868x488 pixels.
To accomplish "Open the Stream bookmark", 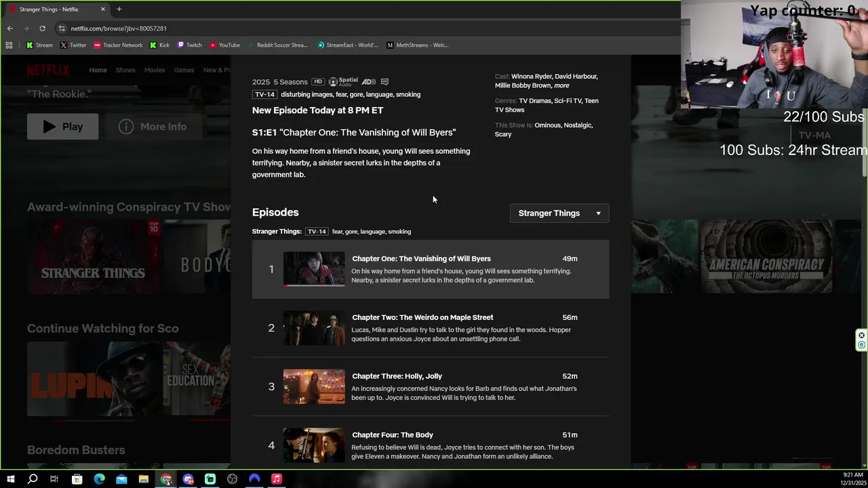I will coord(39,45).
